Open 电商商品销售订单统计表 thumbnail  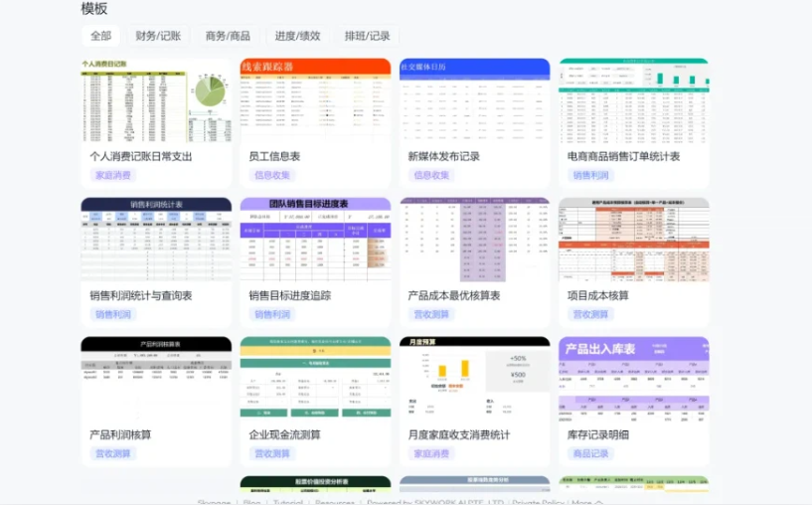click(633, 100)
